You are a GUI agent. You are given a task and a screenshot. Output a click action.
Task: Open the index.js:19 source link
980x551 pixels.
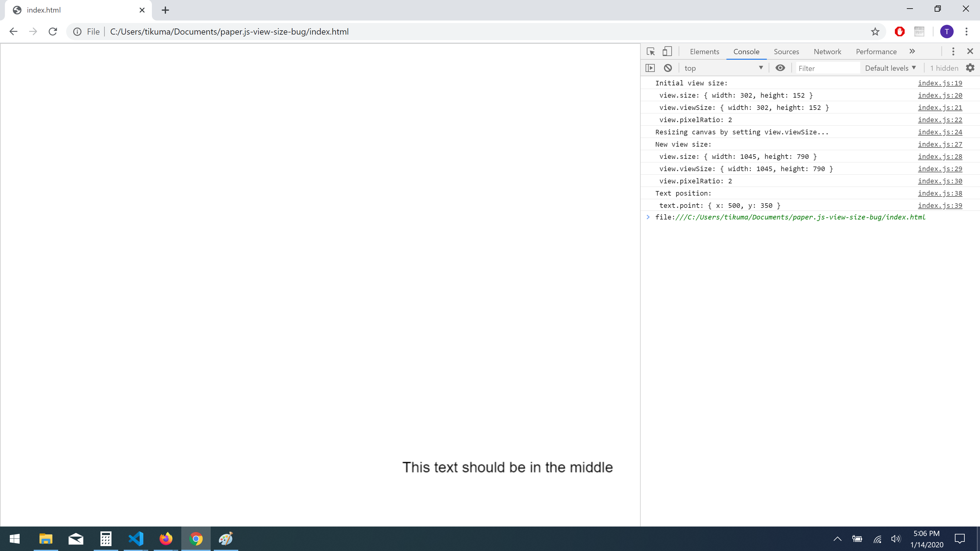940,83
